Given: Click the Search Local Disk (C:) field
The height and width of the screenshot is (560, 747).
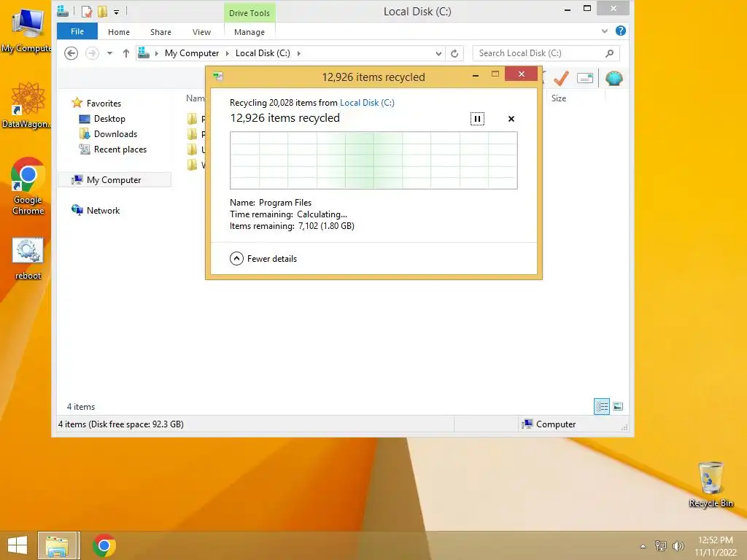Looking at the screenshot, I should tap(539, 53).
